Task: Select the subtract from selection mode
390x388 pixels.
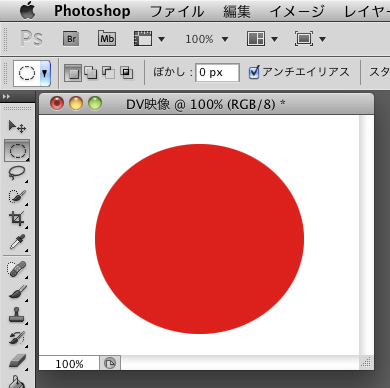Action: click(108, 72)
